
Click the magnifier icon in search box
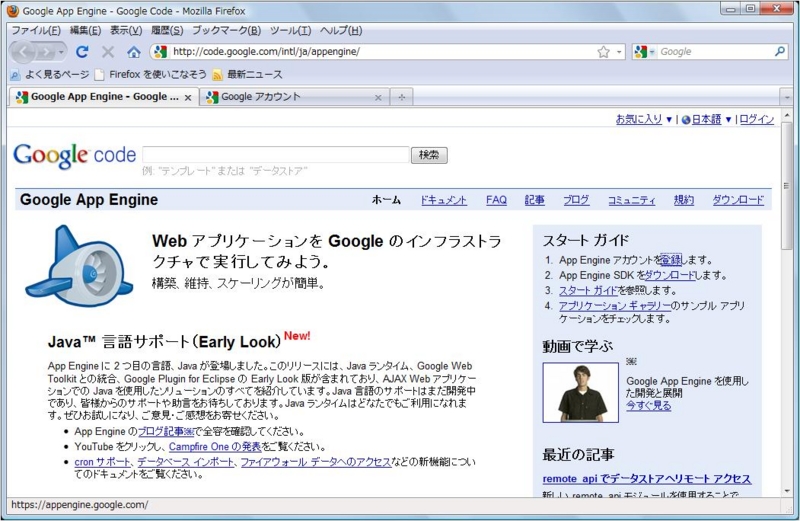click(779, 52)
